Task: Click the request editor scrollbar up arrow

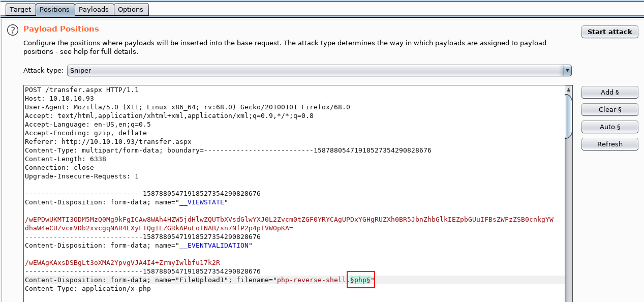Action: click(568, 90)
